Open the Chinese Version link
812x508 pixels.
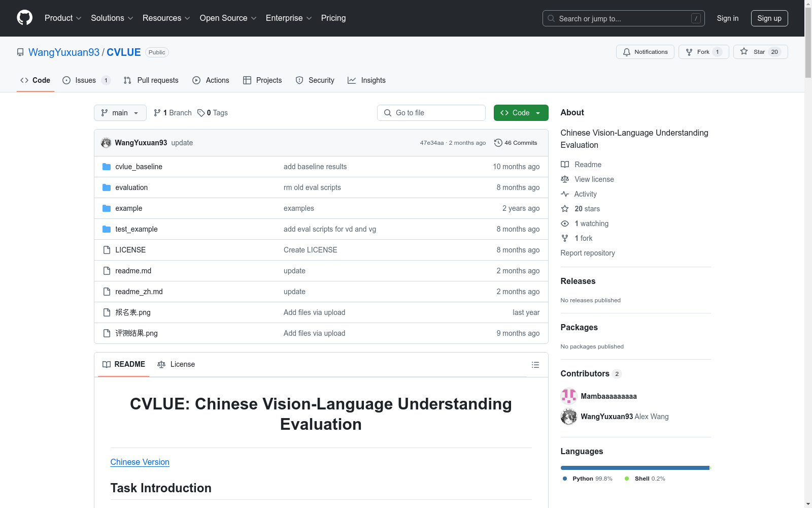[x=140, y=462]
